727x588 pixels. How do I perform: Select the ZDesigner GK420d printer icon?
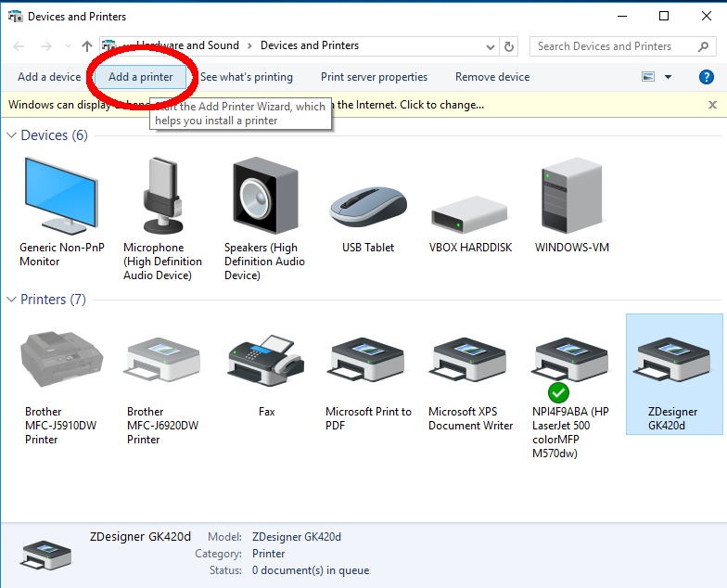(x=673, y=360)
